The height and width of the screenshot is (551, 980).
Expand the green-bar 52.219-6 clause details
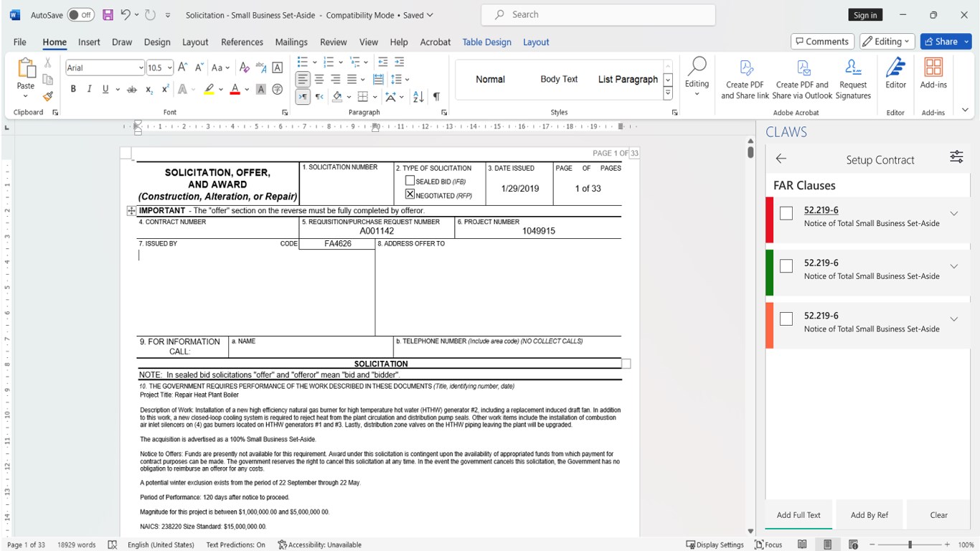[x=954, y=266]
